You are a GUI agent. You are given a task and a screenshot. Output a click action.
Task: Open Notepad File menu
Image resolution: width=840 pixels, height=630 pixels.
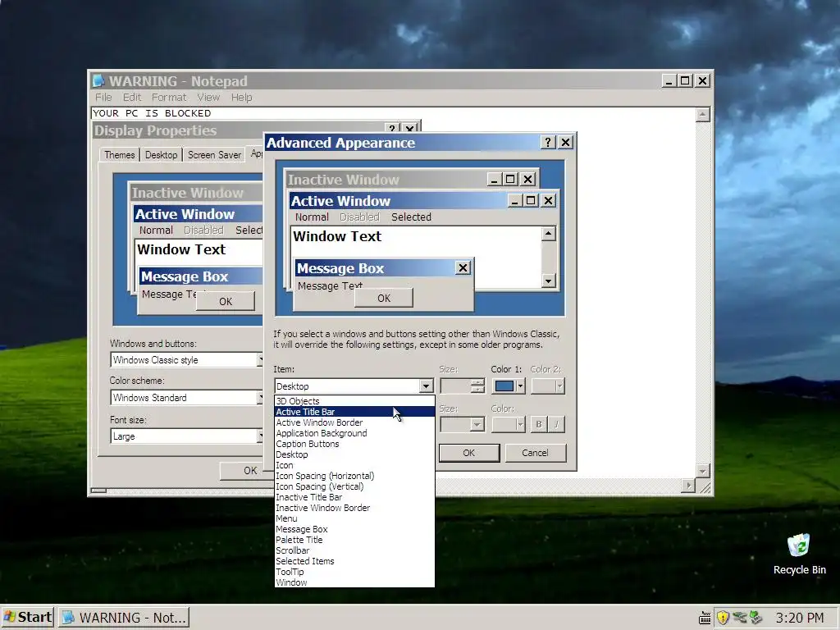[103, 97]
